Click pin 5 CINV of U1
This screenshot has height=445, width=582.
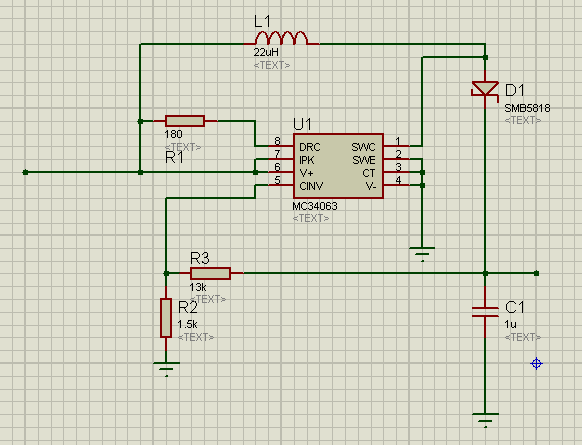280,184
